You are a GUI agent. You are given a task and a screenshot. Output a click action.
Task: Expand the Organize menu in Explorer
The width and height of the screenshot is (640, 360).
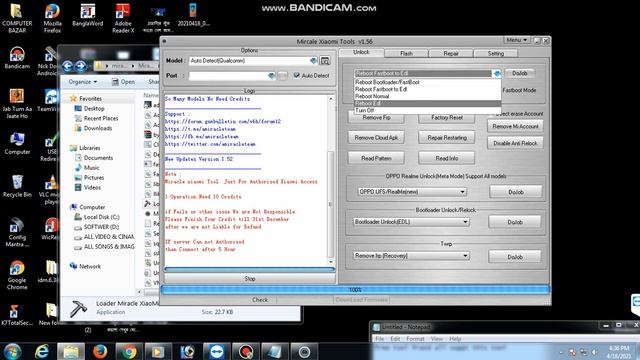(x=83, y=82)
